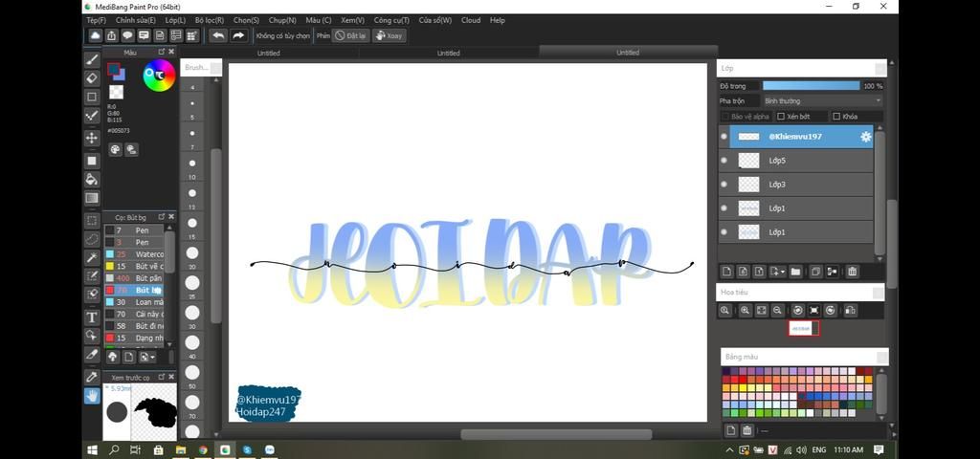Open the Cloud menu
Screen dimensions: 980x459
coord(471,21)
